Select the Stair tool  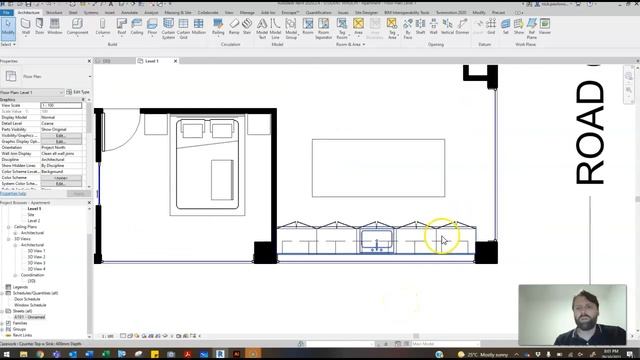coord(247,27)
